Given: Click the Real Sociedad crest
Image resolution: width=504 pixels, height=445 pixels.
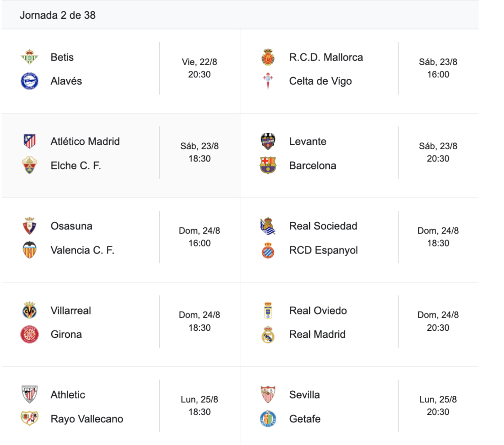Looking at the screenshot, I should pos(268,226).
